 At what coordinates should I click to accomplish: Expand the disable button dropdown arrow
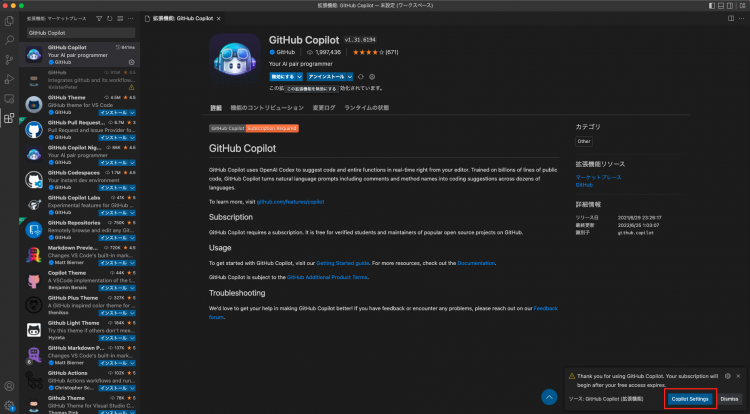[x=299, y=76]
